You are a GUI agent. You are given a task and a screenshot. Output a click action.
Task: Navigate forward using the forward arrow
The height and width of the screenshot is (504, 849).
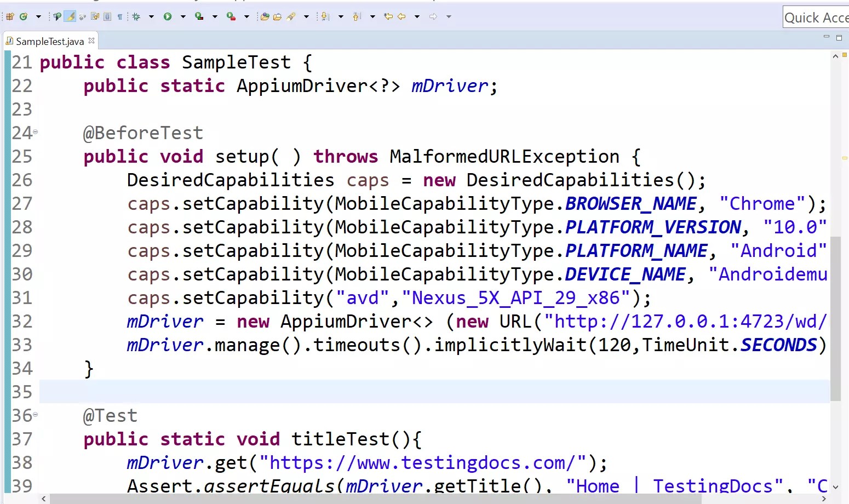point(433,16)
